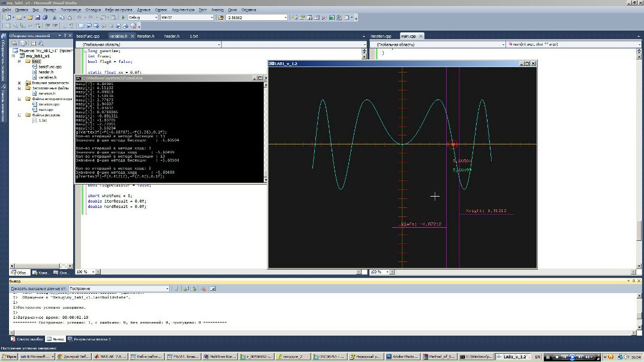Click the Save All toolbar icon
Image resolution: width=644 pixels, height=362 pixels.
coord(44,18)
